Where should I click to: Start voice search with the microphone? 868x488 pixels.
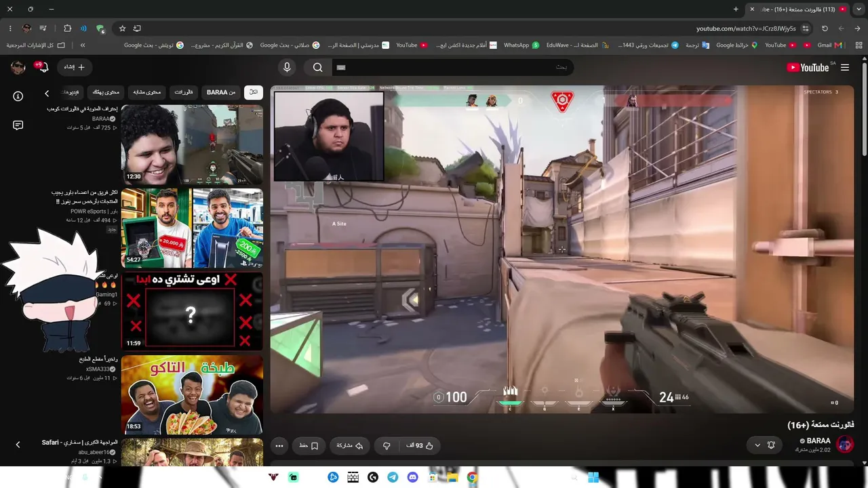point(287,67)
